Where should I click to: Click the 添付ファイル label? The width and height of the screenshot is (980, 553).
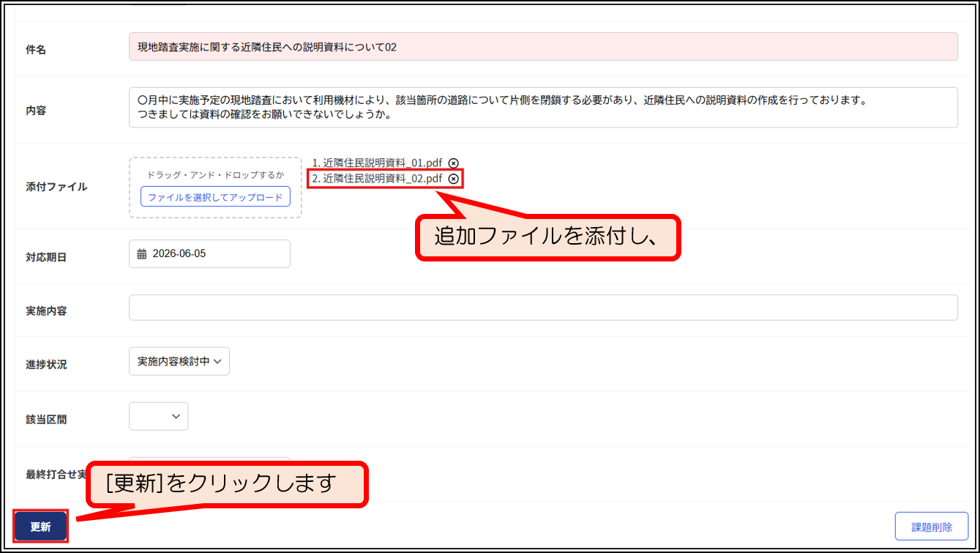click(56, 187)
